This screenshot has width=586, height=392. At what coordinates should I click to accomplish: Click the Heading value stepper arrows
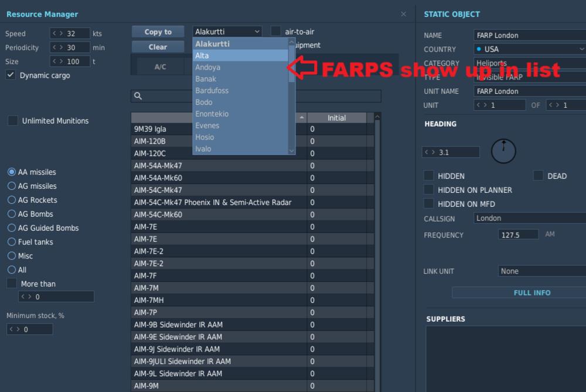click(x=430, y=152)
